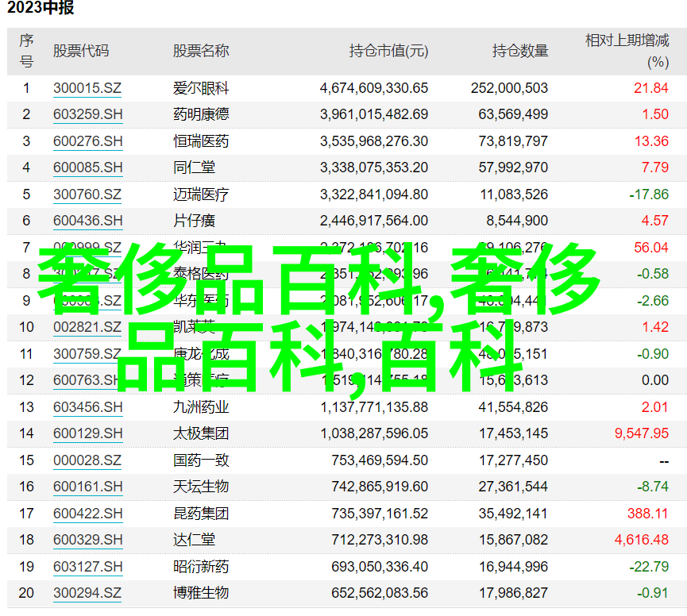This screenshot has height=616, width=687.
Task: Click holding quantity 57,992,970
Action: tap(513, 167)
